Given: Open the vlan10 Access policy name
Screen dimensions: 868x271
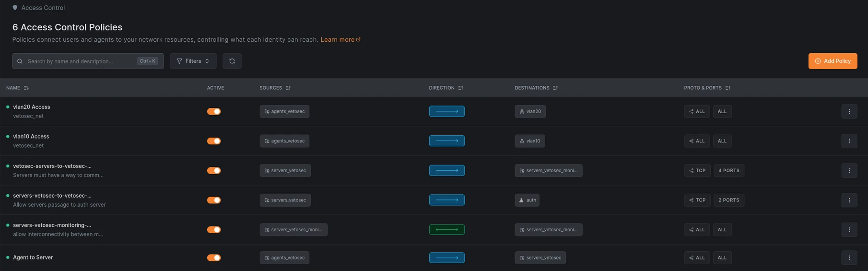Looking at the screenshot, I should pos(31,137).
